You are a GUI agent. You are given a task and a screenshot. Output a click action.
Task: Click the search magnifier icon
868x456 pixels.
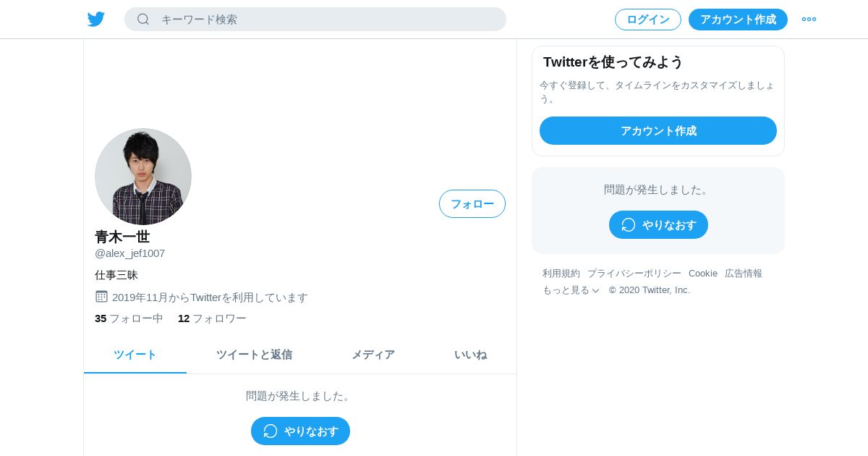click(x=143, y=20)
